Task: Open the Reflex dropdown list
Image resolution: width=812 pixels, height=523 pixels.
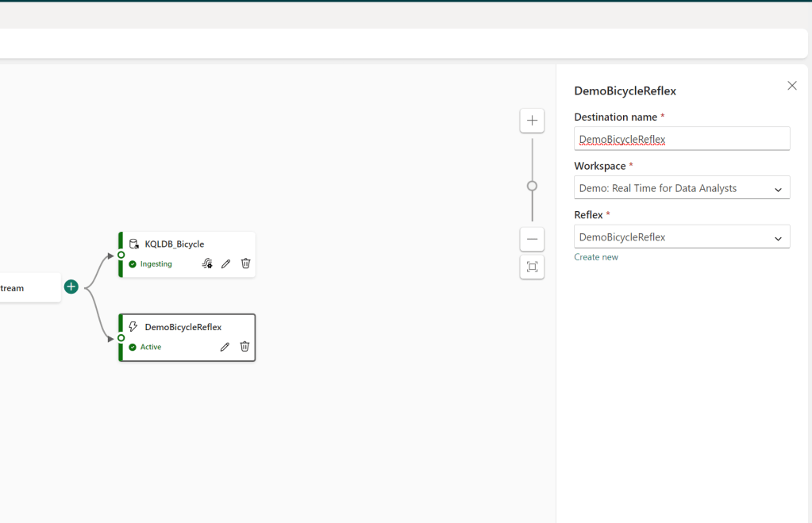Action: tap(778, 237)
